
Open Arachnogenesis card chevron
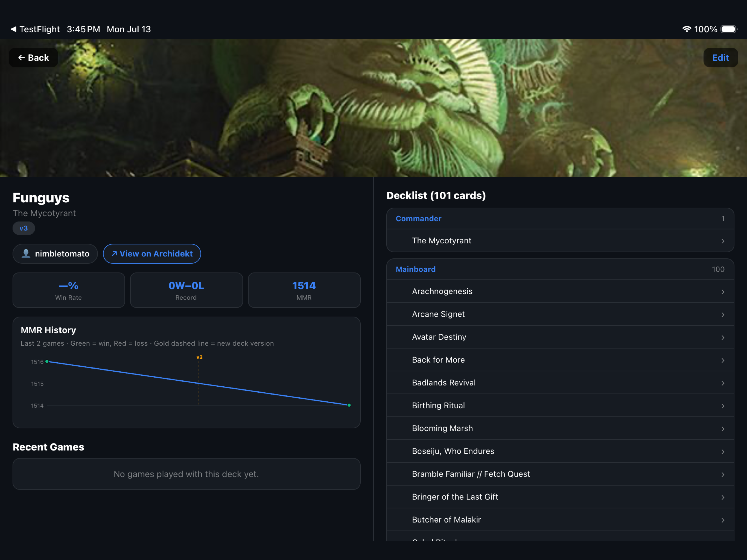[x=723, y=292]
